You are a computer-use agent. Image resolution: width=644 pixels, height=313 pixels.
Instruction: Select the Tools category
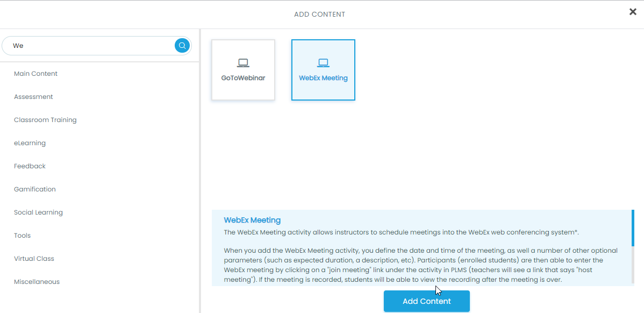click(x=22, y=236)
